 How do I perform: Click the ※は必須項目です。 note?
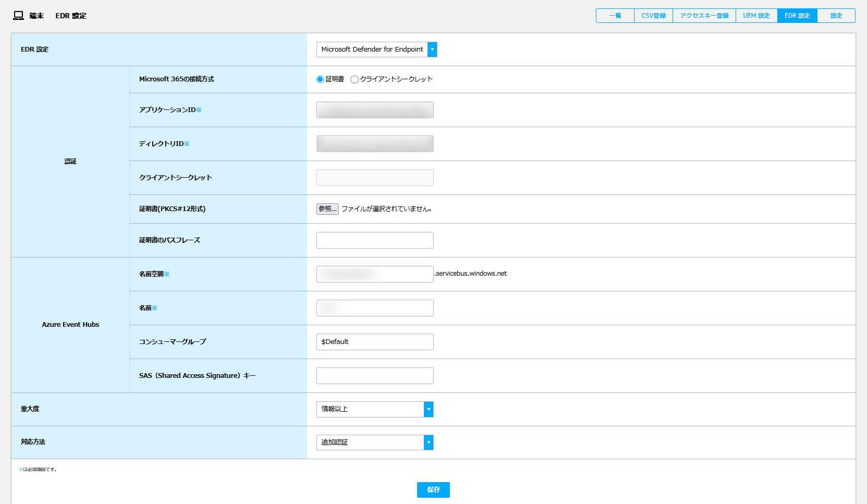(38, 470)
